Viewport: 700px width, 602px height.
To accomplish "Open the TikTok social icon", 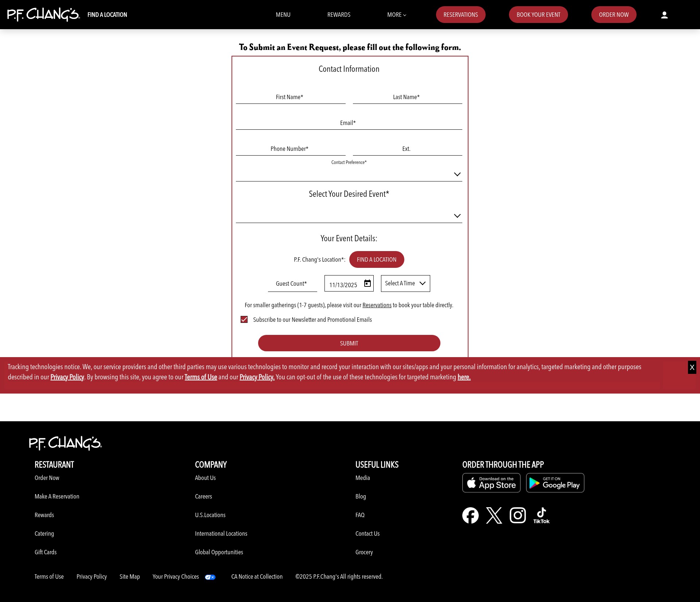I will coord(541,515).
